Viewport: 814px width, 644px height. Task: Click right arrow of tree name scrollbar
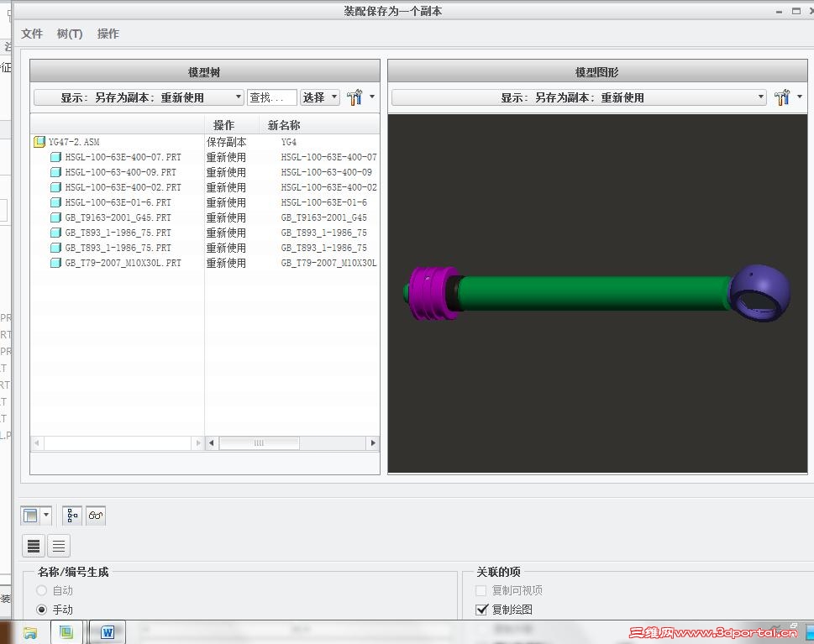pyautogui.click(x=197, y=442)
